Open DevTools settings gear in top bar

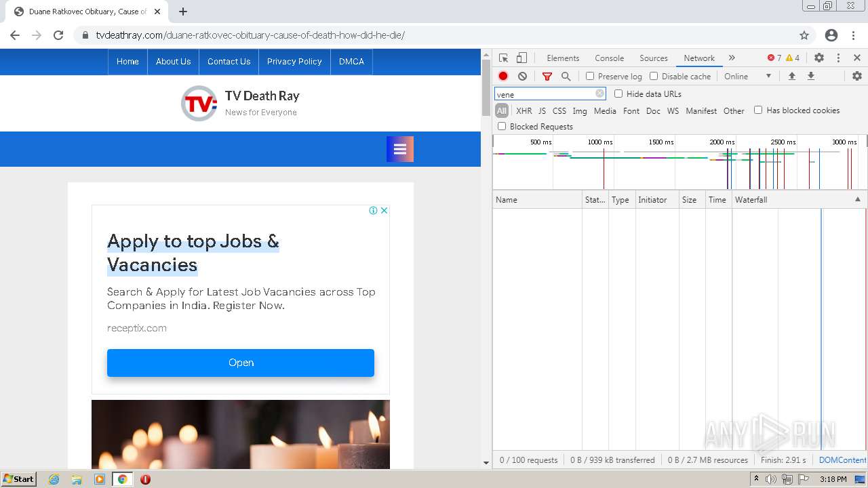point(819,58)
